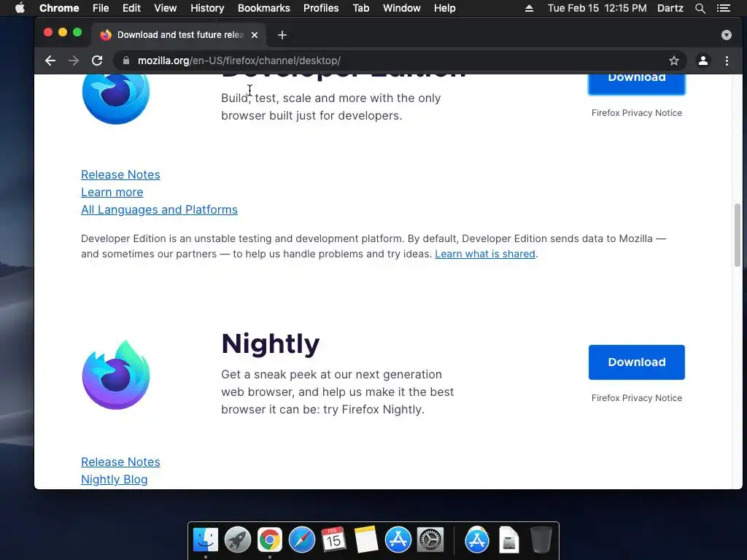The image size is (747, 560).
Task: Open Developer Edition Release Notes link
Action: (x=120, y=175)
